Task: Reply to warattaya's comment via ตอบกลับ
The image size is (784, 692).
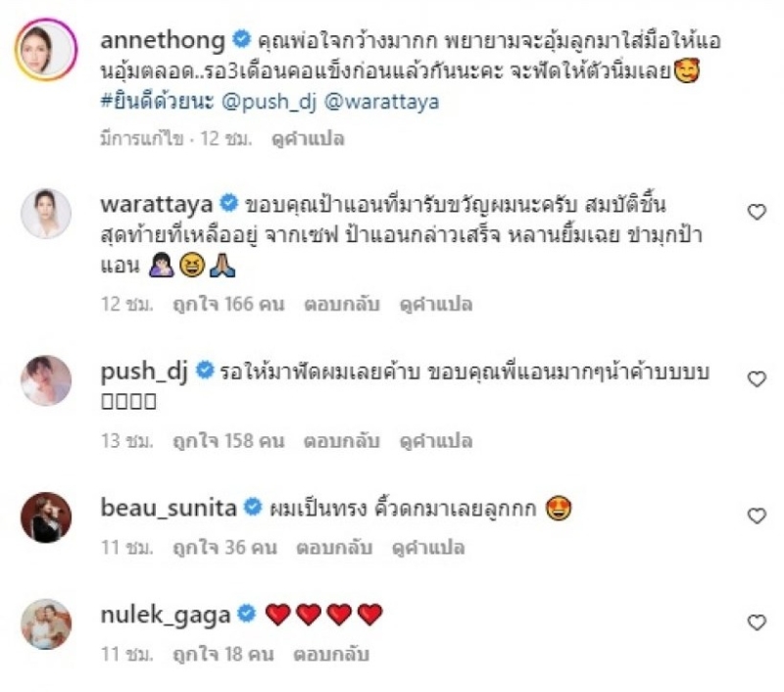Action: coord(342,304)
